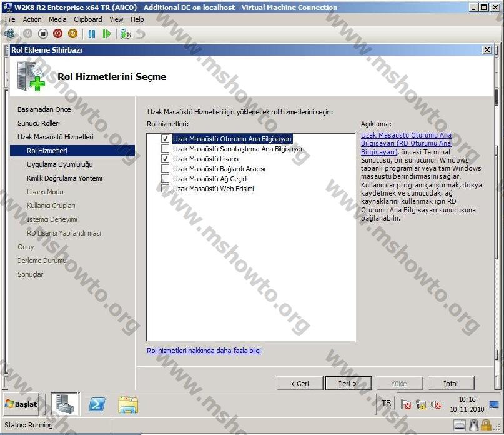Click the Snapshot toolbar icon
This screenshot has height=435, width=504.
[125, 34]
